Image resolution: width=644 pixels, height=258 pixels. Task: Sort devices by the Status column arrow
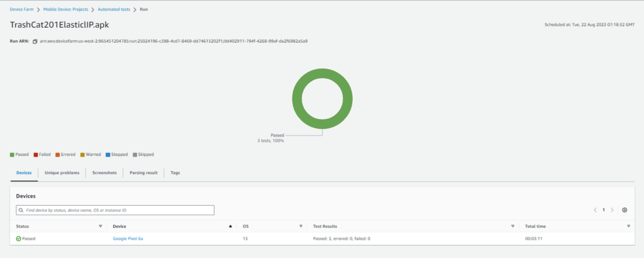tap(100, 227)
